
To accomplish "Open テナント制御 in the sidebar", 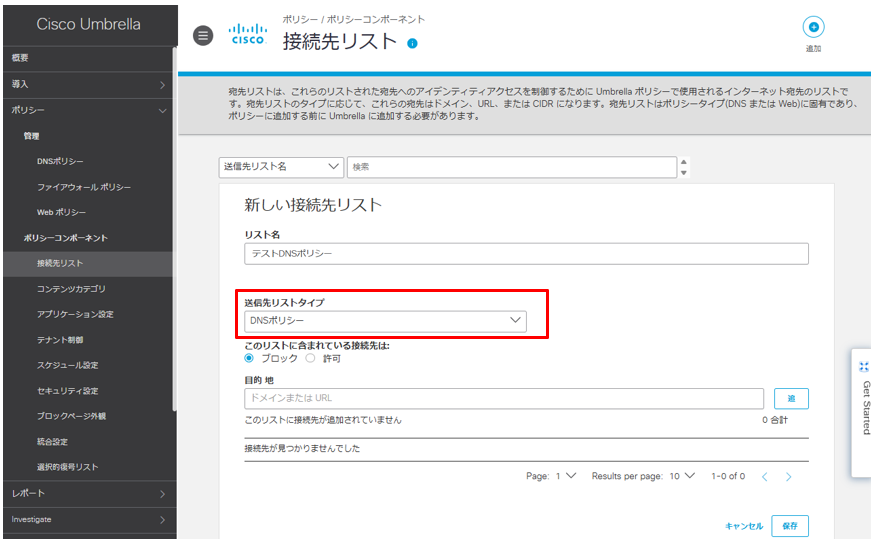I will click(60, 340).
